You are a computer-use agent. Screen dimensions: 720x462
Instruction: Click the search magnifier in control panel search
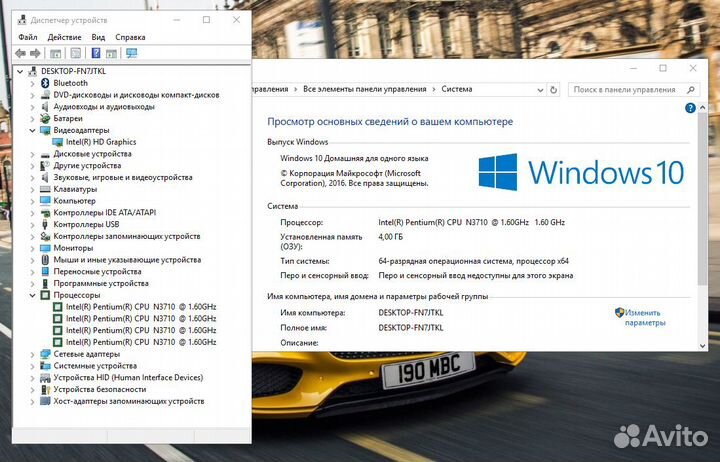click(x=690, y=90)
